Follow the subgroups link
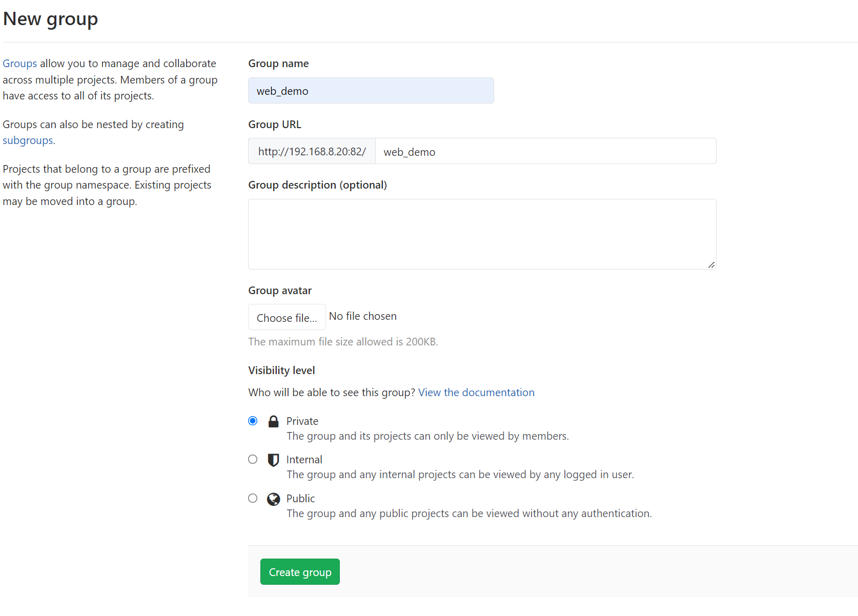Viewport: 858px width, 616px height. 28,140
